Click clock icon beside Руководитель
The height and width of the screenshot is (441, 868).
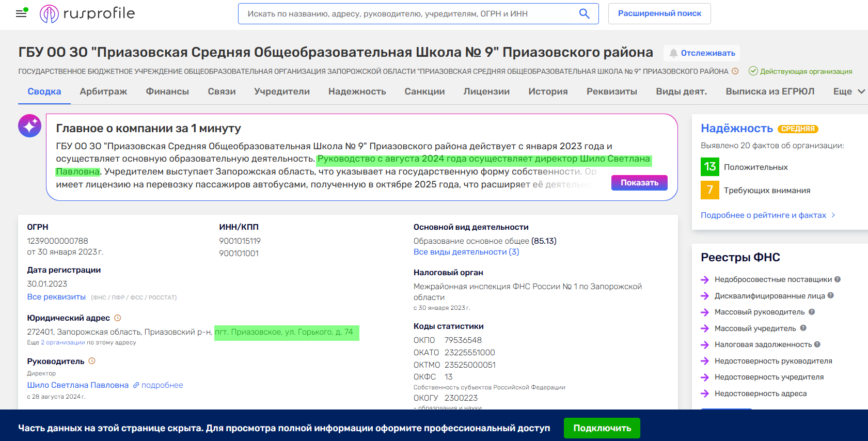point(92,361)
